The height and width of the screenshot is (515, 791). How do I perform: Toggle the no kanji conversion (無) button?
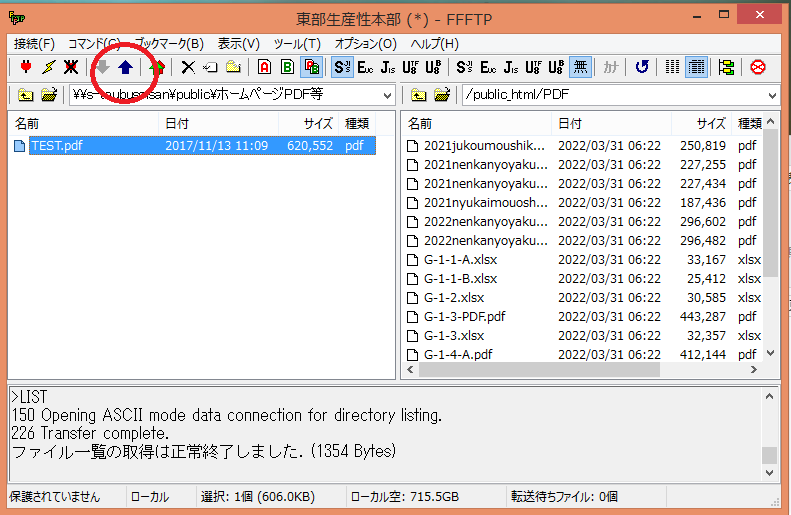pos(580,67)
